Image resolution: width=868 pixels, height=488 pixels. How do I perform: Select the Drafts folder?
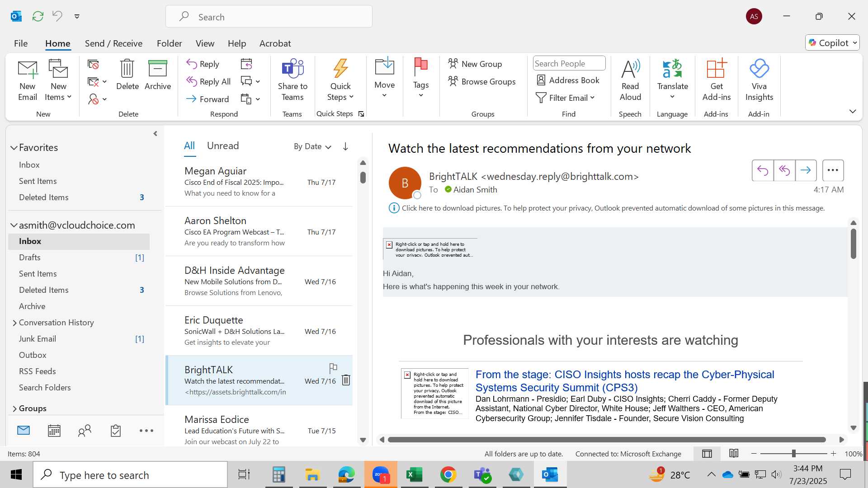click(79, 258)
